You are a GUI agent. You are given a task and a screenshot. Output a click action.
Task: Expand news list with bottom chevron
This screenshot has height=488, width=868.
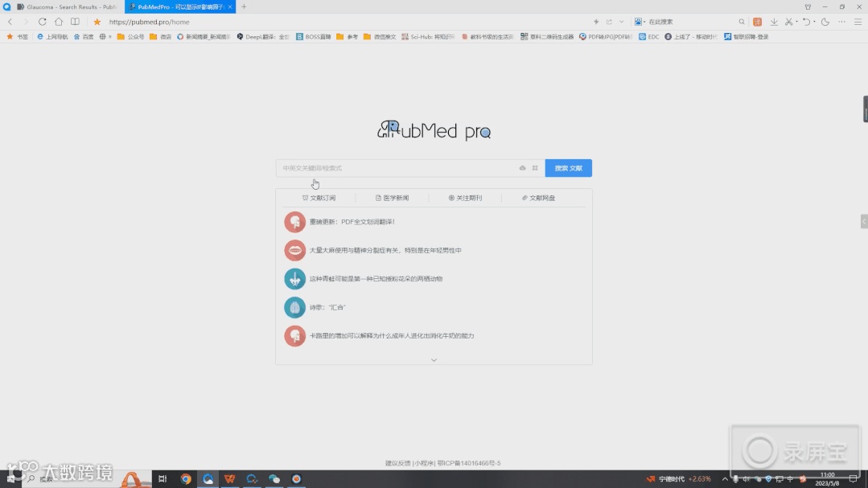click(x=434, y=360)
